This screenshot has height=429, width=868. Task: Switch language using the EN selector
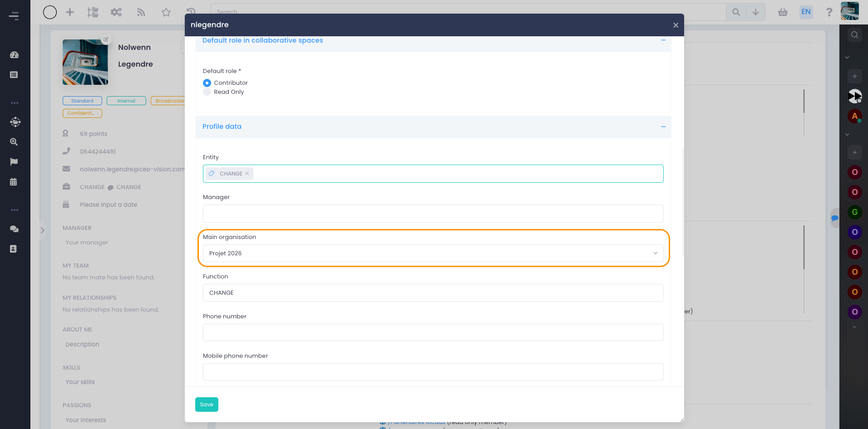(806, 12)
